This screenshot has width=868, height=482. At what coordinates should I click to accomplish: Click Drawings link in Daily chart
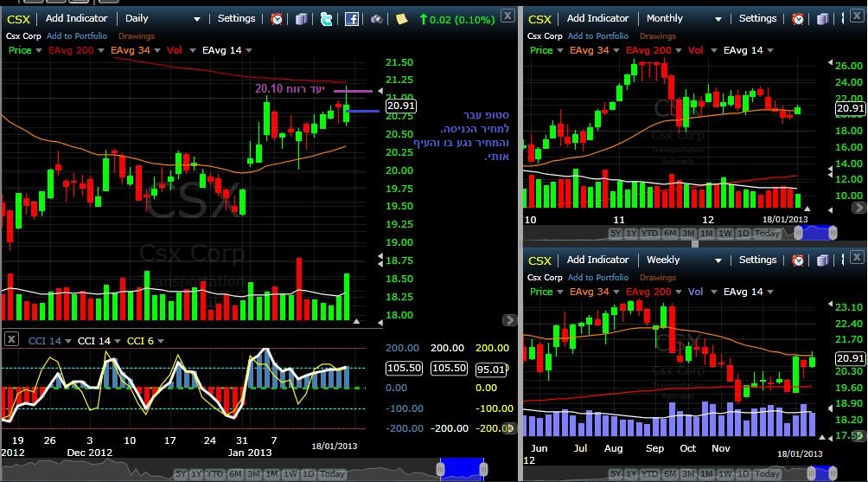(x=137, y=36)
